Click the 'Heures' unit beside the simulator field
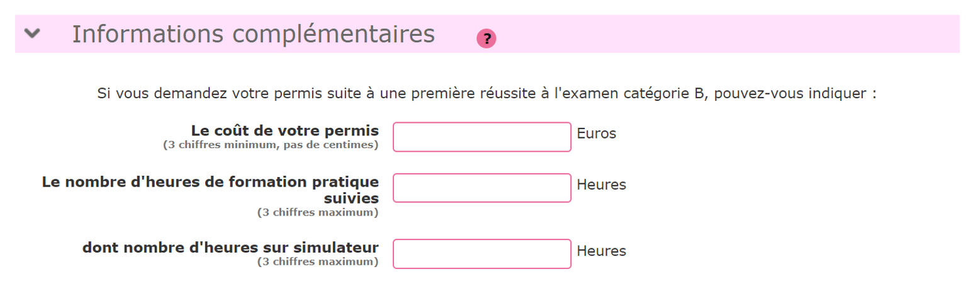 [x=602, y=251]
